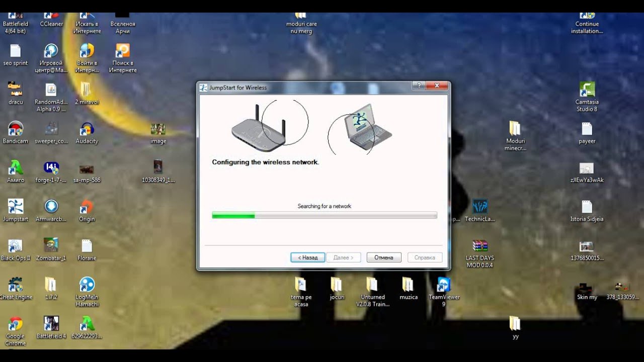The image size is (644, 362).
Task: Open the muzica folder on desktop
Action: [x=408, y=289]
